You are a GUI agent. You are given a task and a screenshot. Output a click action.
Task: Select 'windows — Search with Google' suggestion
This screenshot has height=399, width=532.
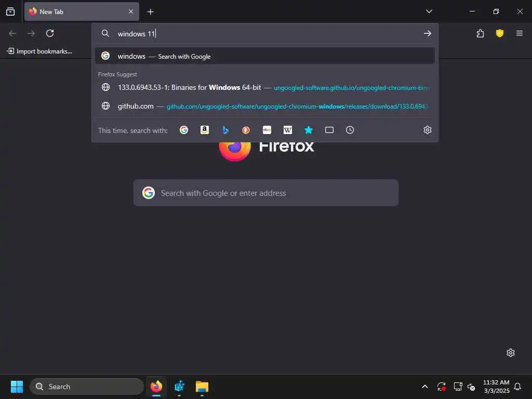click(x=264, y=56)
